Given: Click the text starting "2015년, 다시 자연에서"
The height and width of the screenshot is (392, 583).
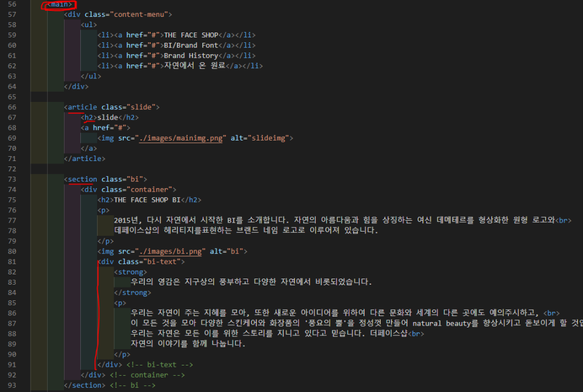Looking at the screenshot, I should pos(334,220).
